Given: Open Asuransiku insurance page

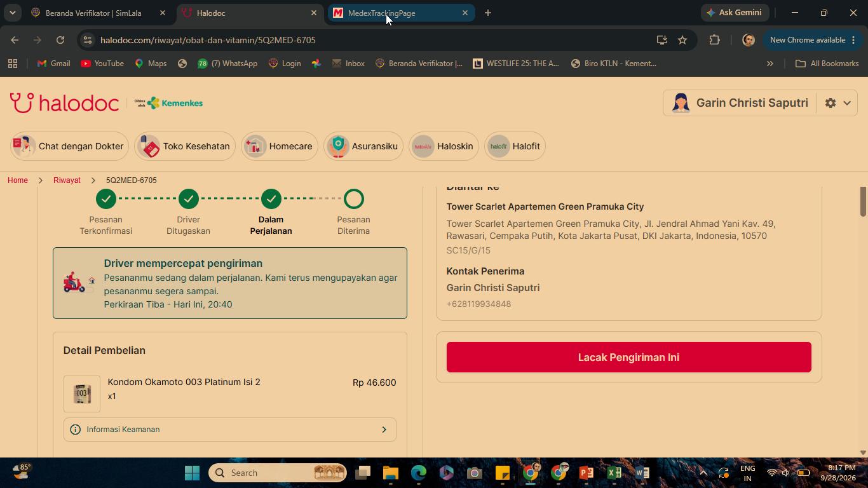Looking at the screenshot, I should click(363, 146).
